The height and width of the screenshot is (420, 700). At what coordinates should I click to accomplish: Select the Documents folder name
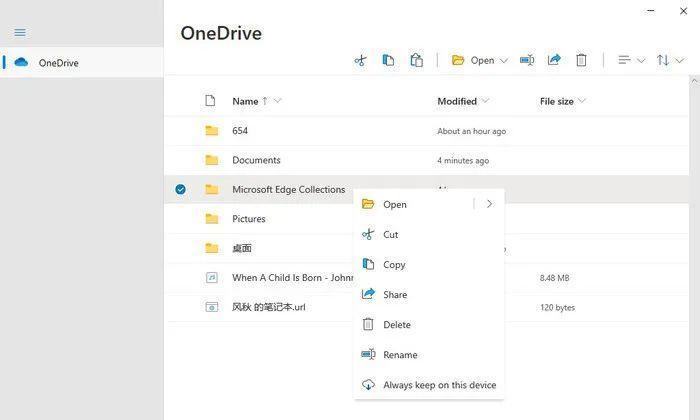click(x=256, y=160)
